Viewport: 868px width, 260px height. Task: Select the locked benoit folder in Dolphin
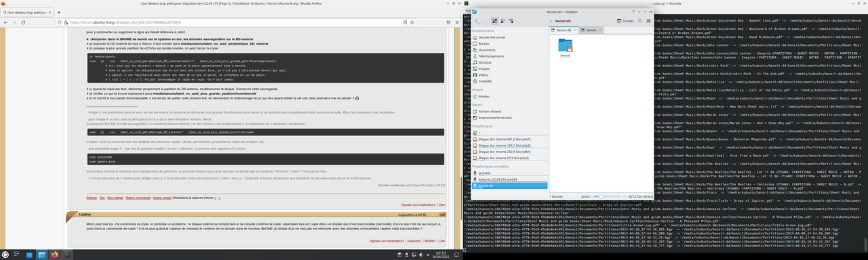point(565,48)
